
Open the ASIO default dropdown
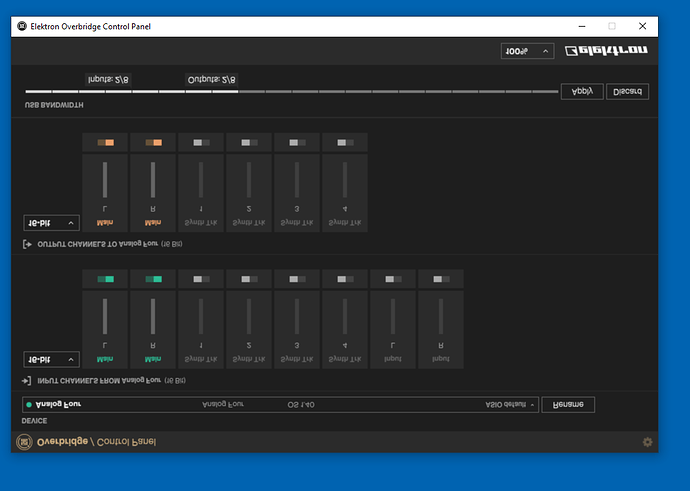(x=510, y=405)
